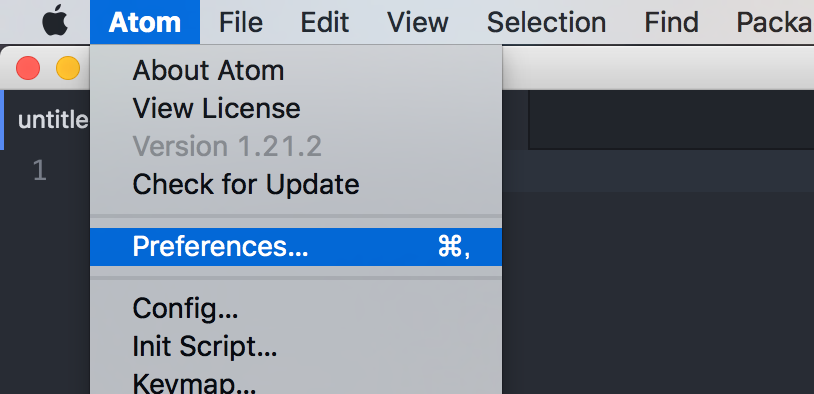Click the red window close button
The height and width of the screenshot is (394, 814).
tap(28, 68)
